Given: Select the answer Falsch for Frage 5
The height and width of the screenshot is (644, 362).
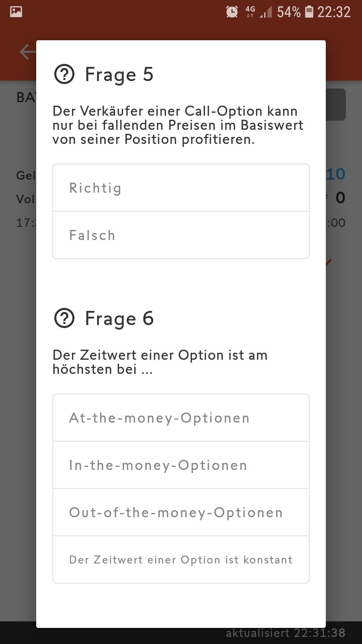Looking at the screenshot, I should click(181, 235).
